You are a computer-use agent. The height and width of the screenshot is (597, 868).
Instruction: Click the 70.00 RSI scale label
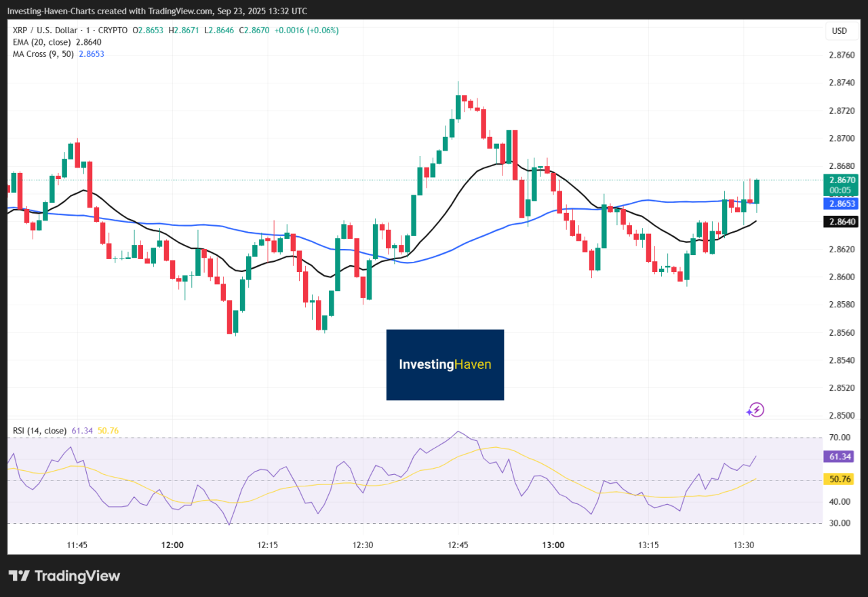(x=840, y=438)
